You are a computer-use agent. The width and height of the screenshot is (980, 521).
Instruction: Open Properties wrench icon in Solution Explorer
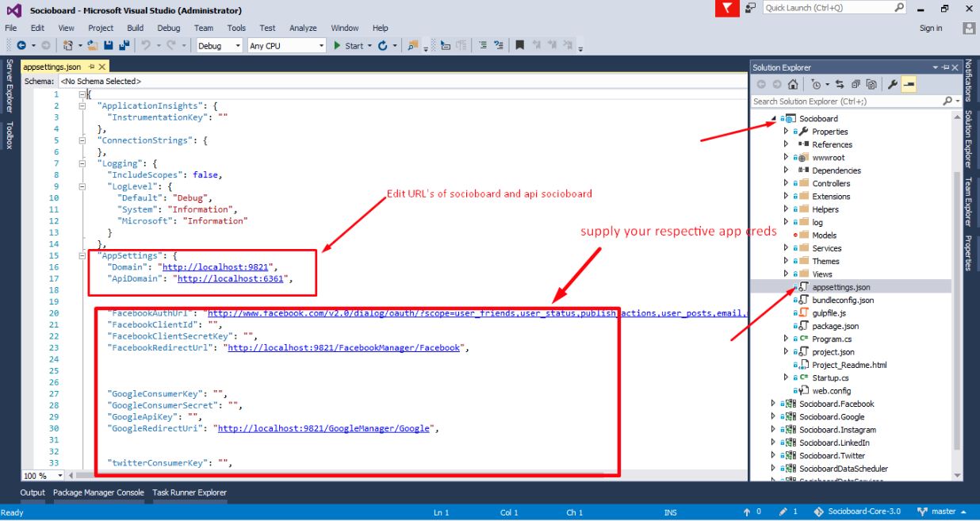coord(892,84)
